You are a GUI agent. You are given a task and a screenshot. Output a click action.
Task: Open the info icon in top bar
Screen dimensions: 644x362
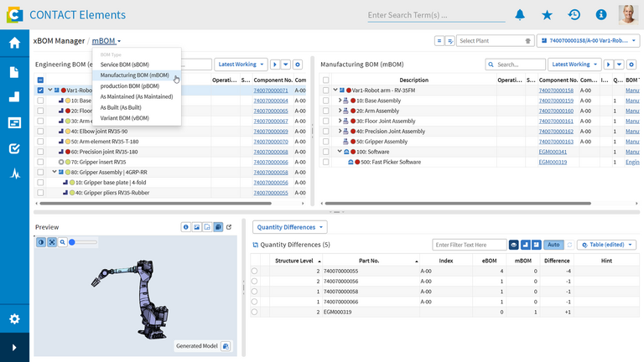(x=601, y=15)
